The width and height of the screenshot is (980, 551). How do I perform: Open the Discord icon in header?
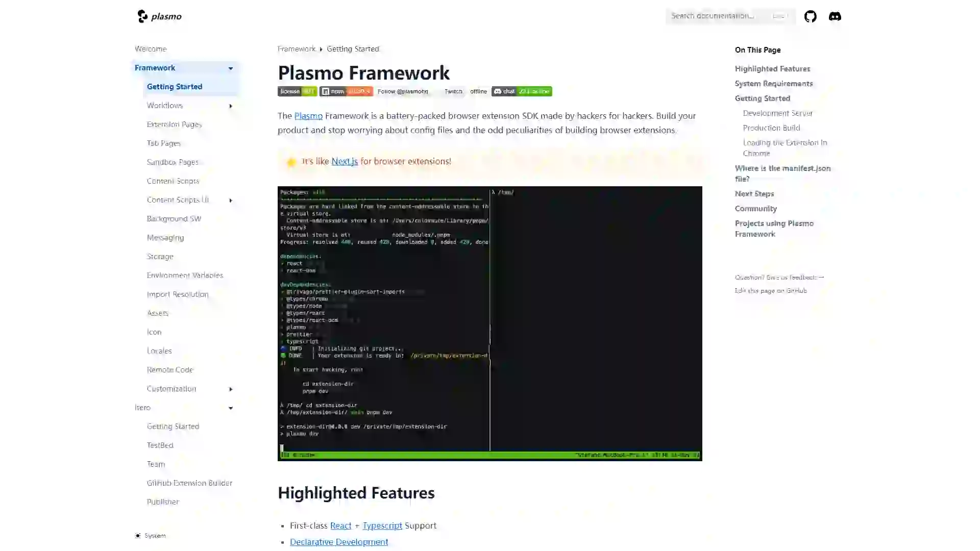tap(835, 16)
